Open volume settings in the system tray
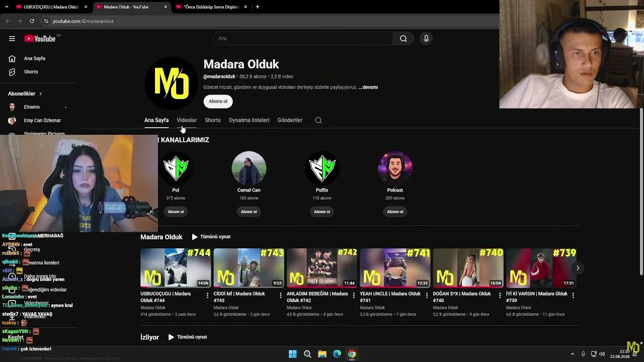Image resolution: width=644 pixels, height=362 pixels. pyautogui.click(x=602, y=354)
